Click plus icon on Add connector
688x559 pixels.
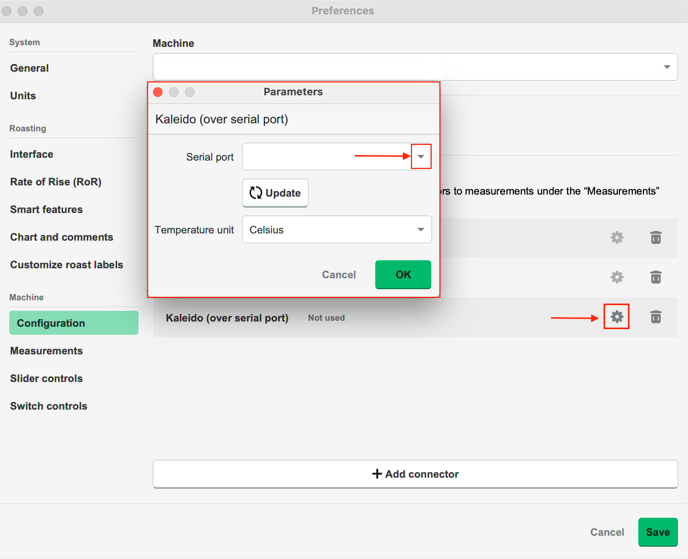click(376, 474)
